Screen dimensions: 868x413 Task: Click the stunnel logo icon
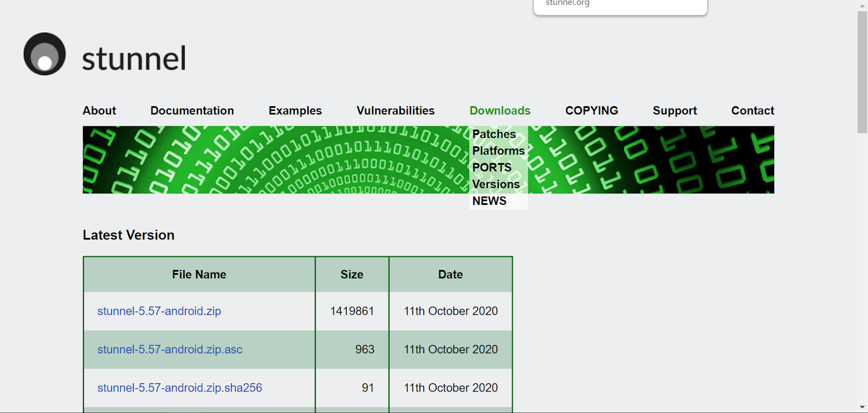[44, 54]
